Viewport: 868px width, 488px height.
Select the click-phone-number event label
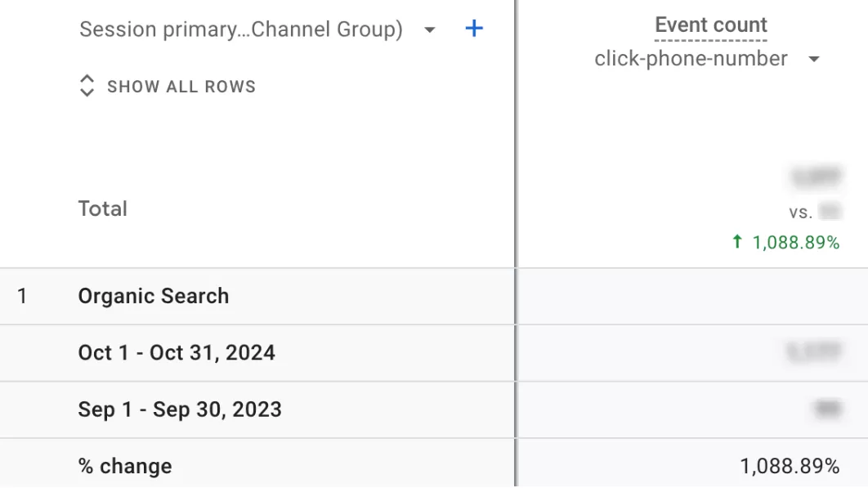[x=691, y=59]
